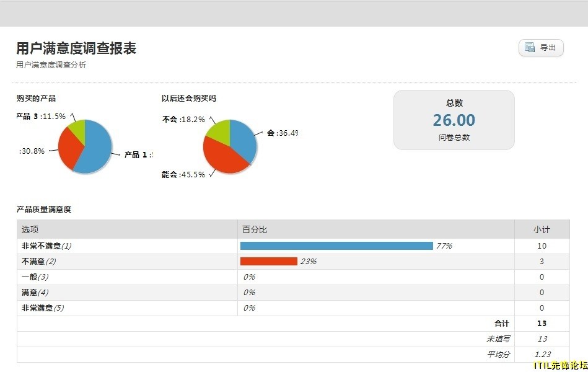Select the 非常不满意(1) row label
The height and width of the screenshot is (372, 588).
click(46, 246)
